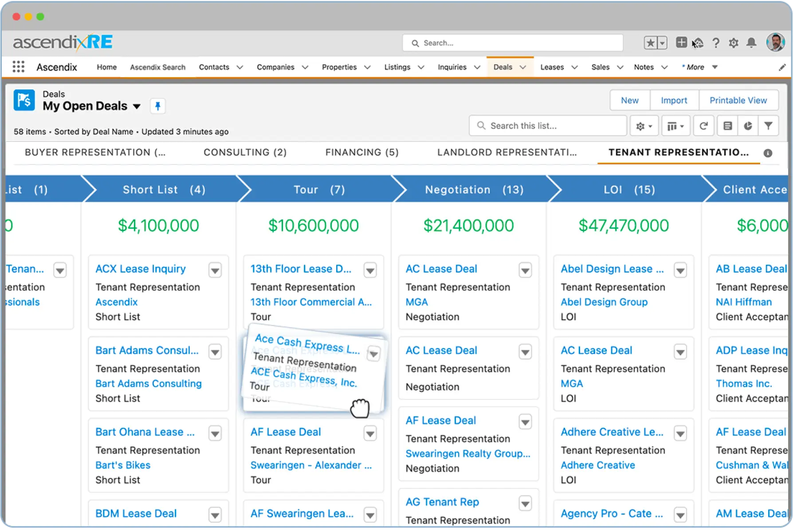Click the Search this list field
This screenshot has height=532, width=793.
coord(548,126)
